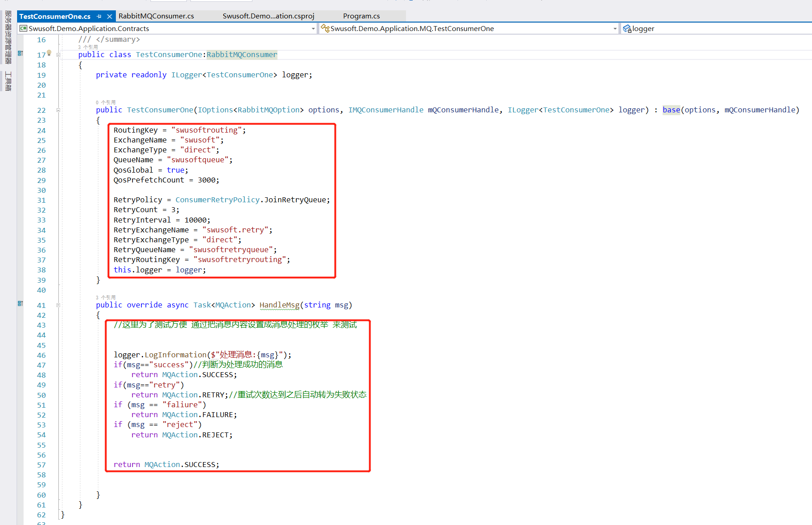Screen dimensions: 812x525
Task: Open the 服务器资源管理器 side panel tab
Action: click(8, 37)
